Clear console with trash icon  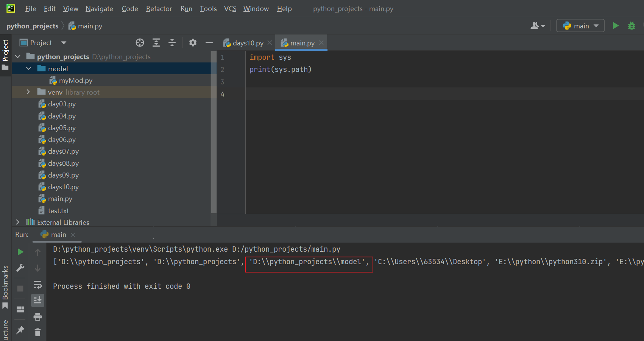pos(37,332)
